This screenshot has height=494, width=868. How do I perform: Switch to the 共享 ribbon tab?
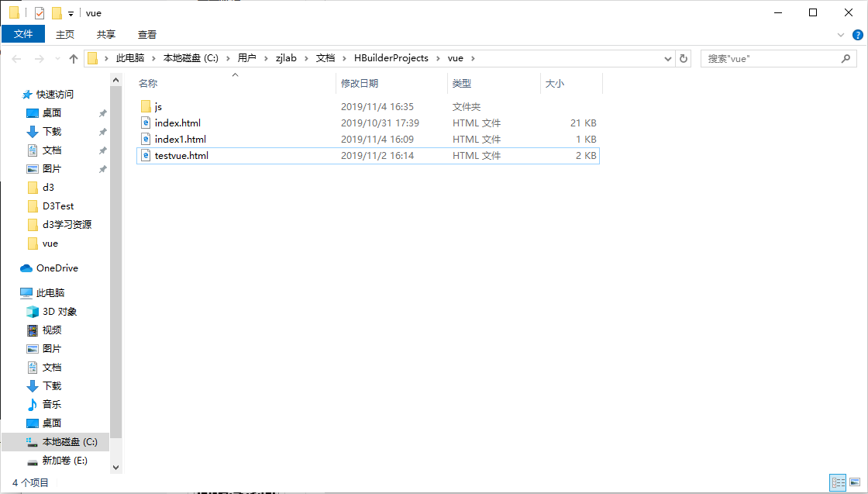[105, 34]
